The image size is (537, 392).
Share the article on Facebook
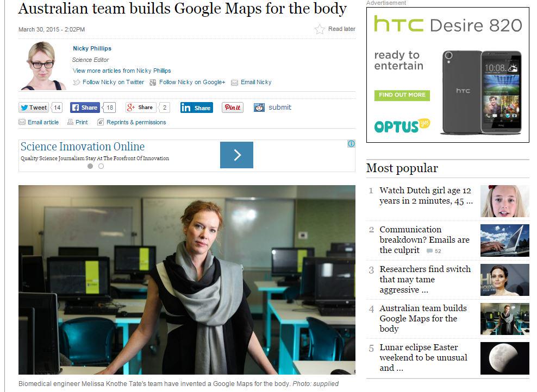tap(85, 108)
